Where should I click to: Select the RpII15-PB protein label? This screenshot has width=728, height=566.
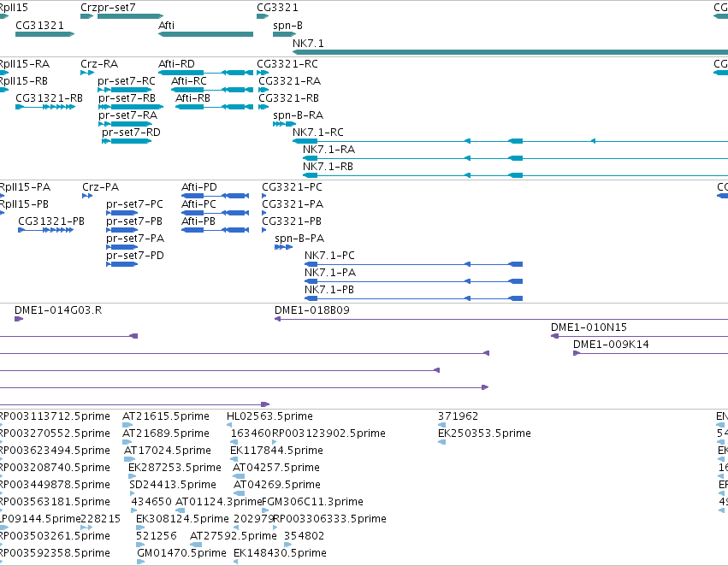point(24,204)
